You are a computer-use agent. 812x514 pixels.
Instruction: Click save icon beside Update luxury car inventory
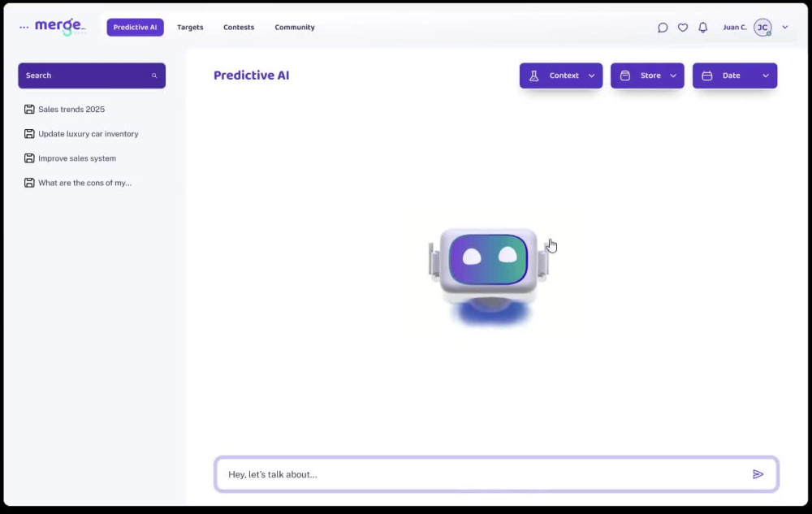pyautogui.click(x=29, y=133)
